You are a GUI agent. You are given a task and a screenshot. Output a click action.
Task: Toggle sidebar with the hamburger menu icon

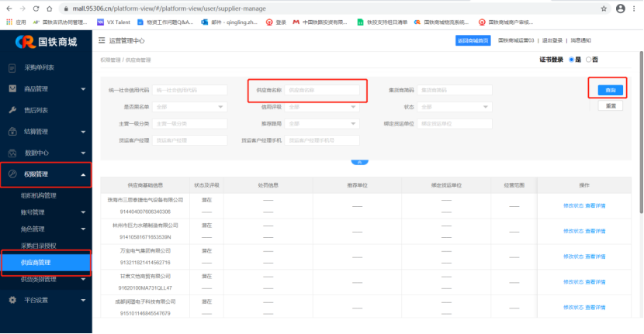pyautogui.click(x=102, y=40)
